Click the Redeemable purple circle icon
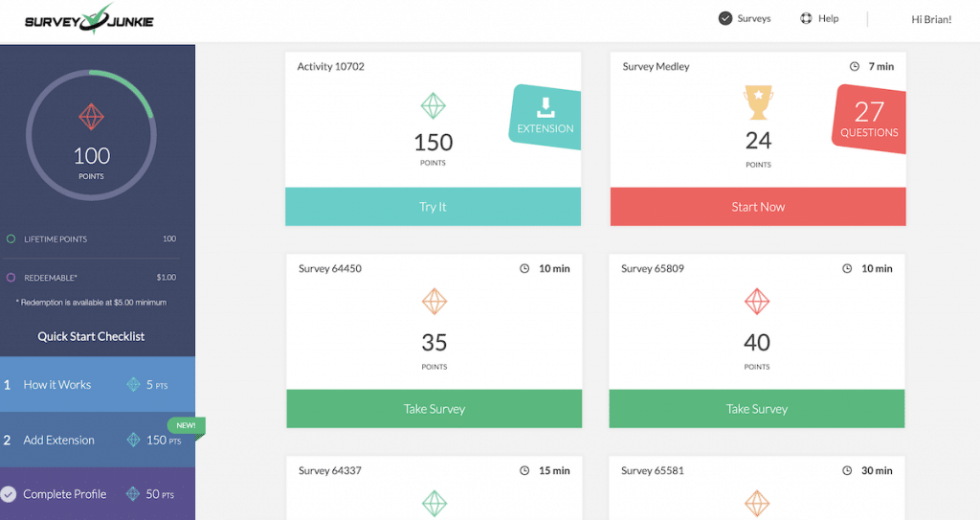 tap(11, 277)
